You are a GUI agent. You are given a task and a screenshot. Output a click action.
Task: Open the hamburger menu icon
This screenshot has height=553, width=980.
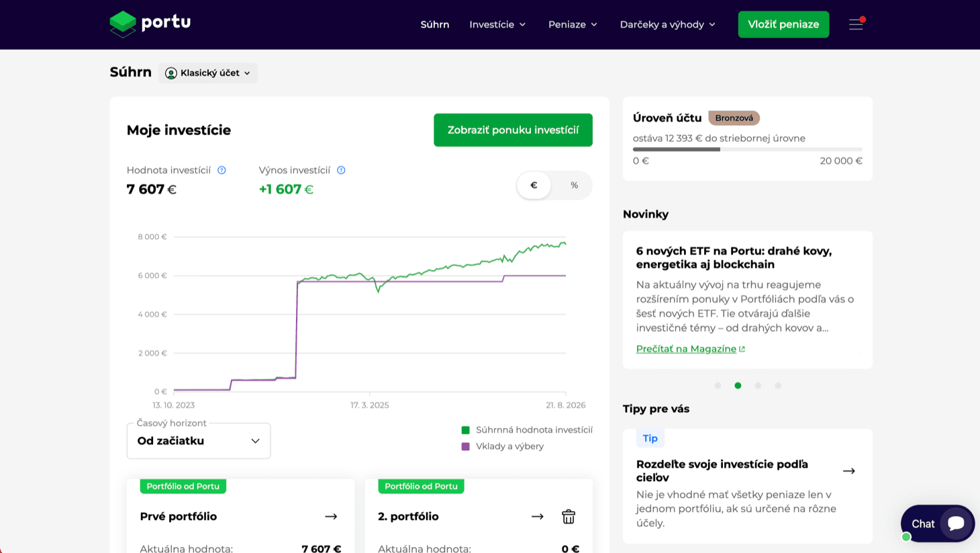tap(856, 24)
